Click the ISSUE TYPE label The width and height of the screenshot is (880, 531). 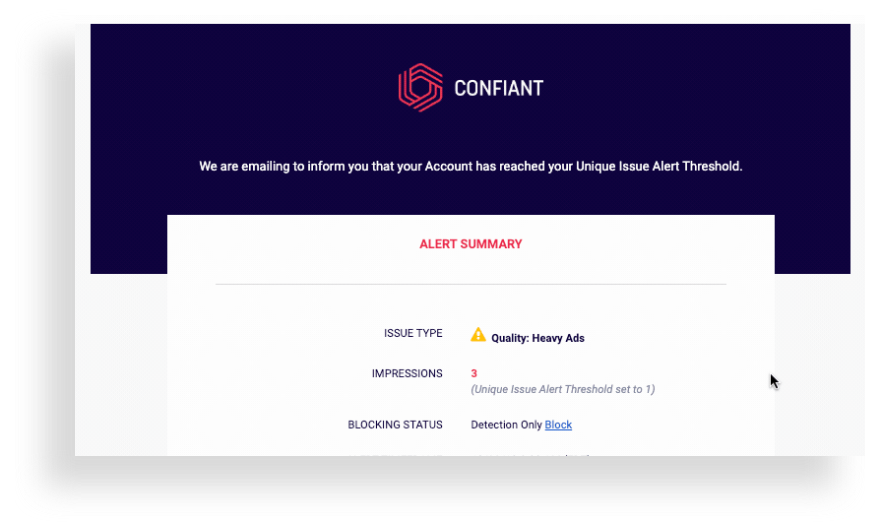click(413, 334)
